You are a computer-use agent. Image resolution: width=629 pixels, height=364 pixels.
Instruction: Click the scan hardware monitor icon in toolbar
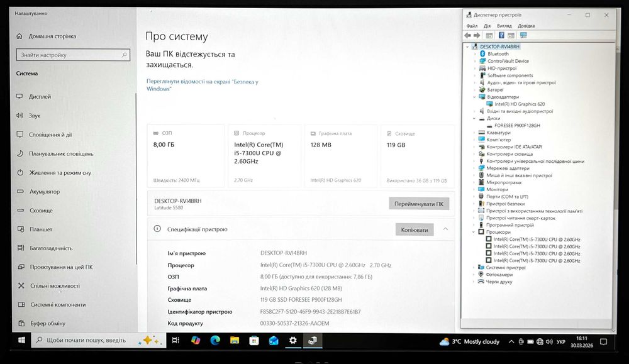coord(523,36)
